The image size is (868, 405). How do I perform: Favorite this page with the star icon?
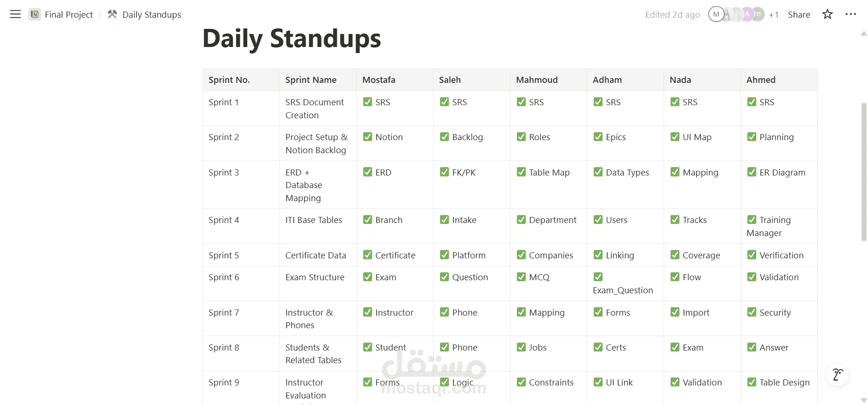pos(827,14)
